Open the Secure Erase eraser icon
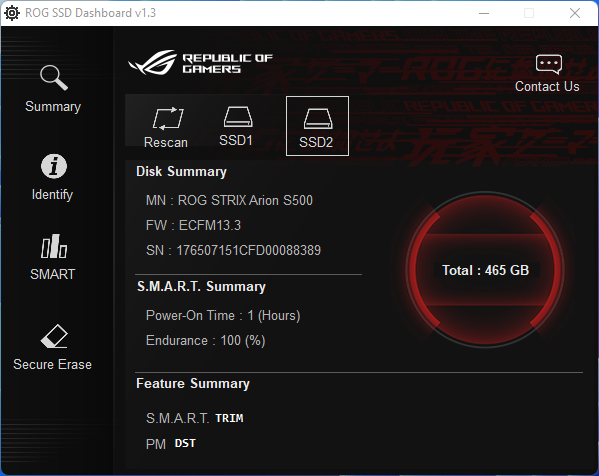 coord(54,336)
